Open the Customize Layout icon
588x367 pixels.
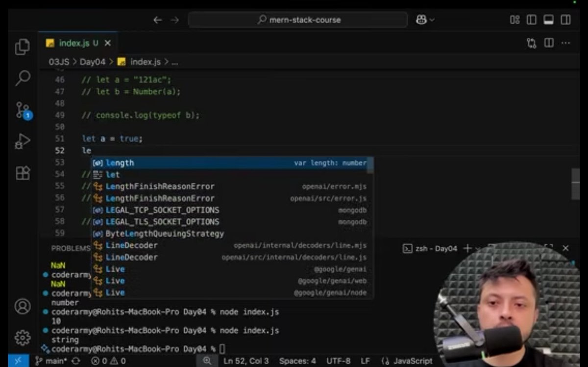click(514, 20)
